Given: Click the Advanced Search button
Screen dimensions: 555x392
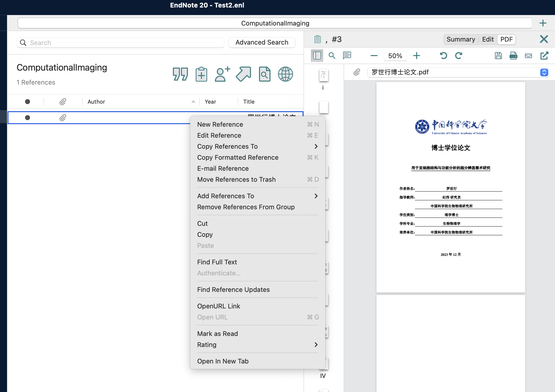Looking at the screenshot, I should [x=262, y=42].
